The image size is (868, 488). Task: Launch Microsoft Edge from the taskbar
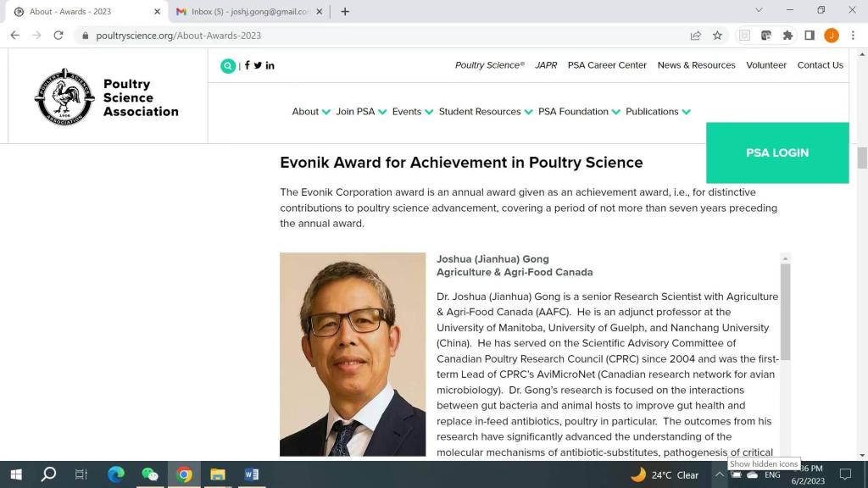click(x=115, y=474)
